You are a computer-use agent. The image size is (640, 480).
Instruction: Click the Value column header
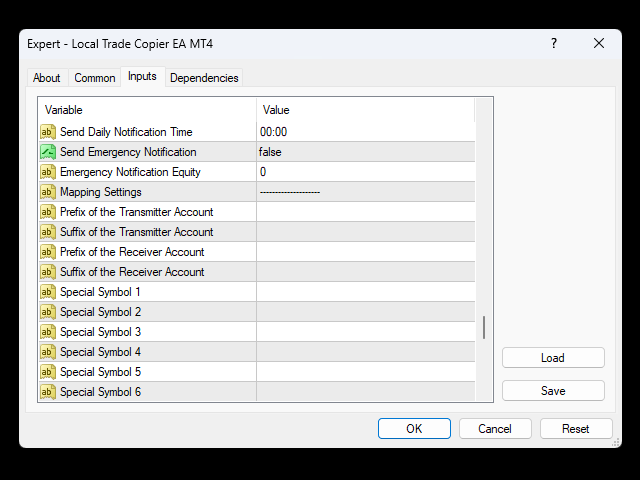click(366, 110)
